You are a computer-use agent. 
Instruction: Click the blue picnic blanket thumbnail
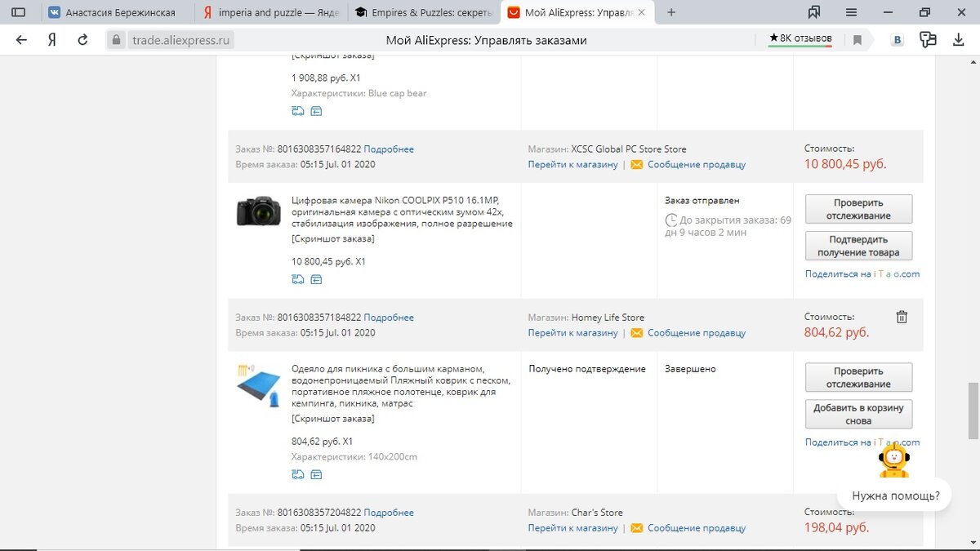click(x=258, y=386)
